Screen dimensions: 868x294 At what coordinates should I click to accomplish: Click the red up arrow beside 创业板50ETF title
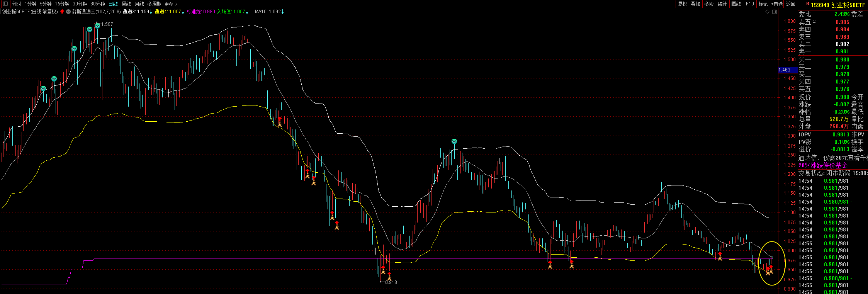click(62, 12)
